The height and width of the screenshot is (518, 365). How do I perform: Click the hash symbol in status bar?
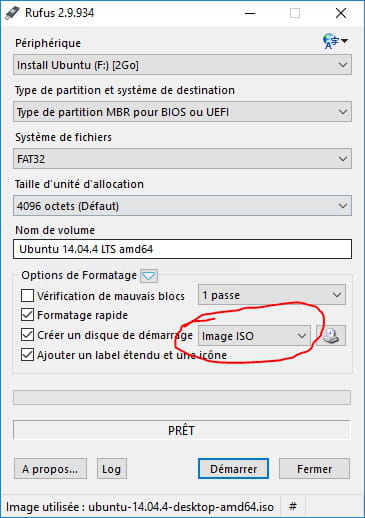(292, 507)
